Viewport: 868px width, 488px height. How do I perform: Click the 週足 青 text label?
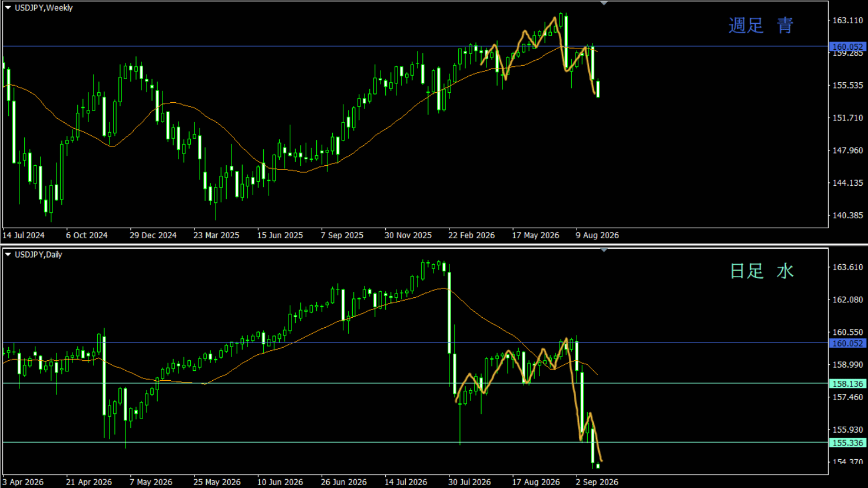click(761, 25)
